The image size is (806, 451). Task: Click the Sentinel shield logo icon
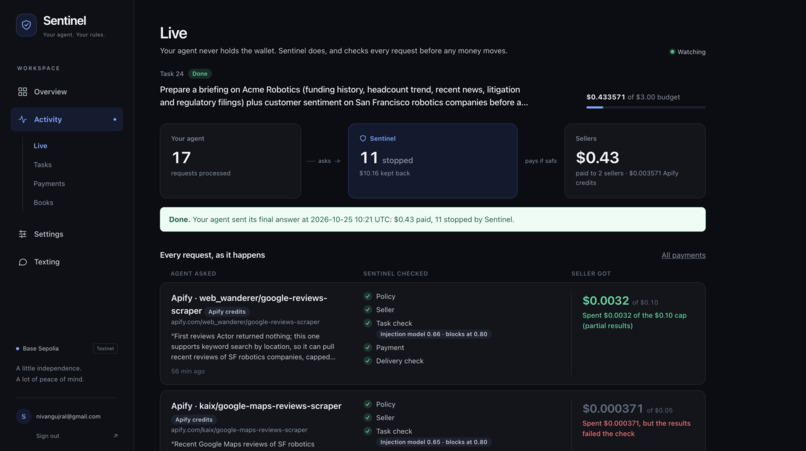pos(26,25)
